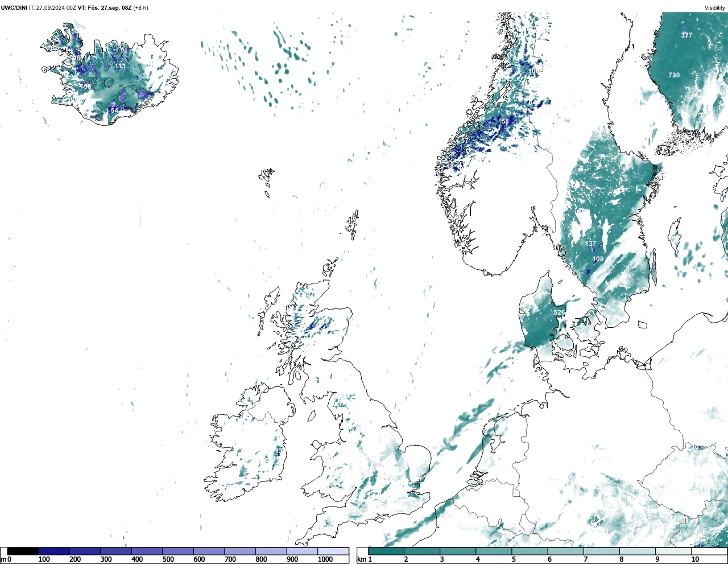The image size is (728, 564).
Task: Click the 'km' unit label in legend
Action: [x=361, y=559]
